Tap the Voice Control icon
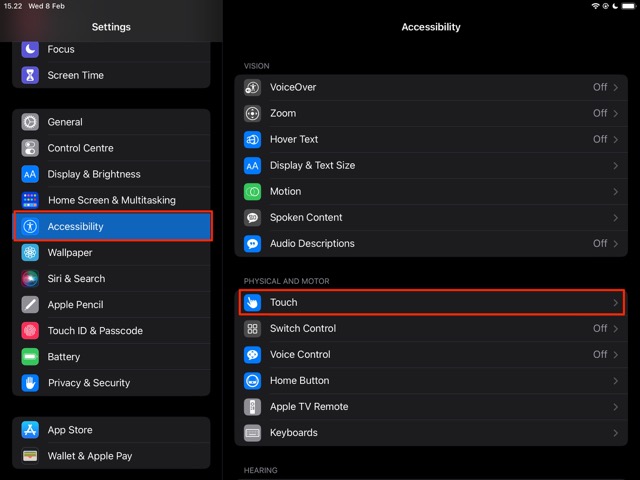 click(253, 355)
